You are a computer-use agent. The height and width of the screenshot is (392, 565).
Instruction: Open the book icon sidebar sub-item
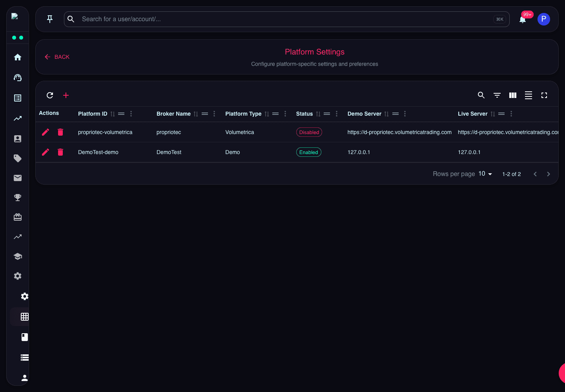[25, 337]
